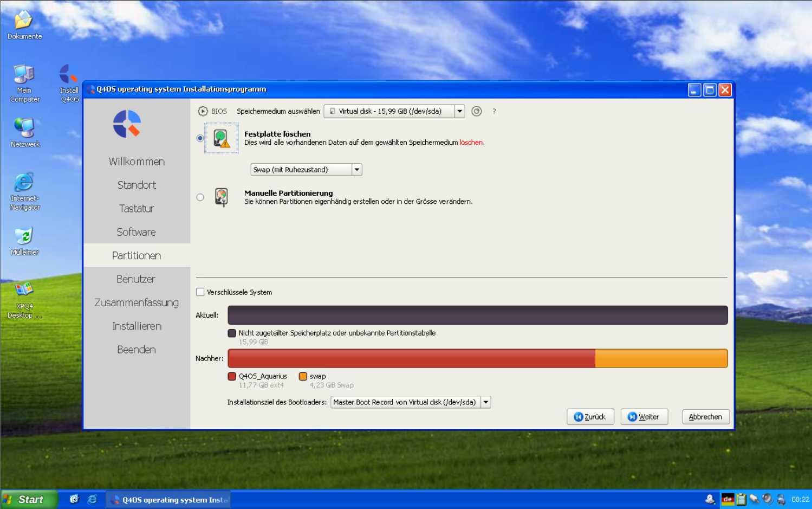Click the Manuelle Partitionierung disk icon
The height and width of the screenshot is (509, 812).
[221, 197]
